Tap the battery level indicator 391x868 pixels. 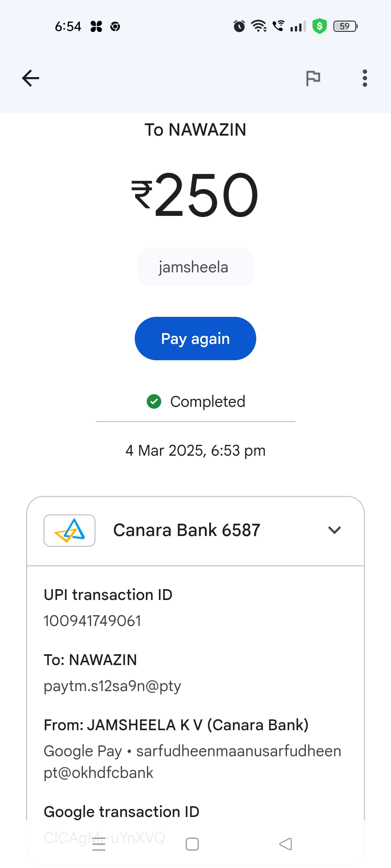click(345, 26)
